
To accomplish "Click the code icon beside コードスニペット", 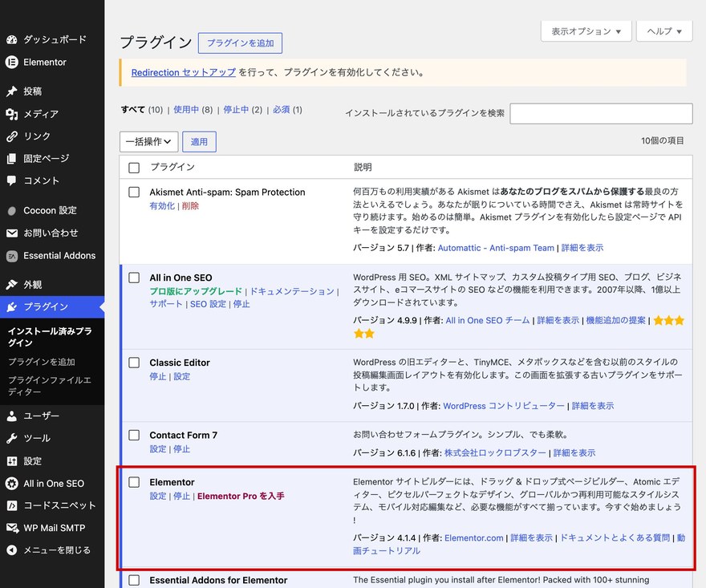I will (12, 505).
